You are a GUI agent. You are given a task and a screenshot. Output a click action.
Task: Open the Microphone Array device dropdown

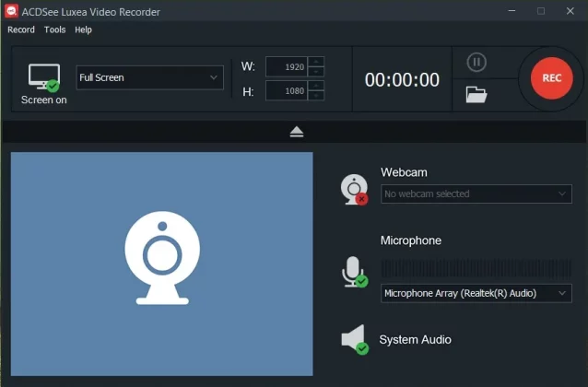[x=476, y=293]
